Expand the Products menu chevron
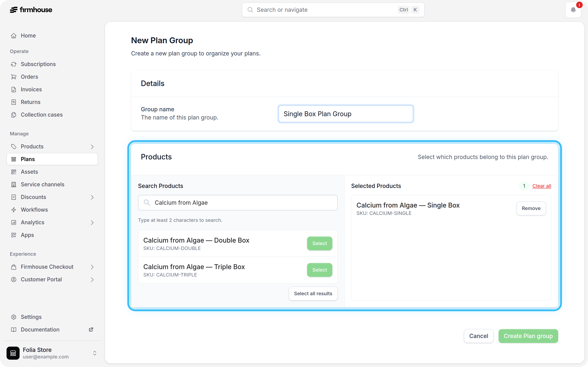Viewport: 588px width, 367px height. pyautogui.click(x=92, y=147)
